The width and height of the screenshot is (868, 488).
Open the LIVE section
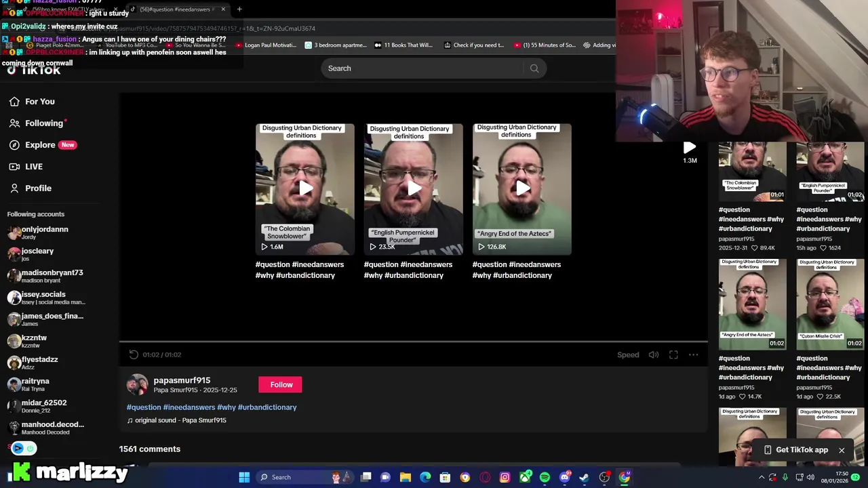pos(26,167)
